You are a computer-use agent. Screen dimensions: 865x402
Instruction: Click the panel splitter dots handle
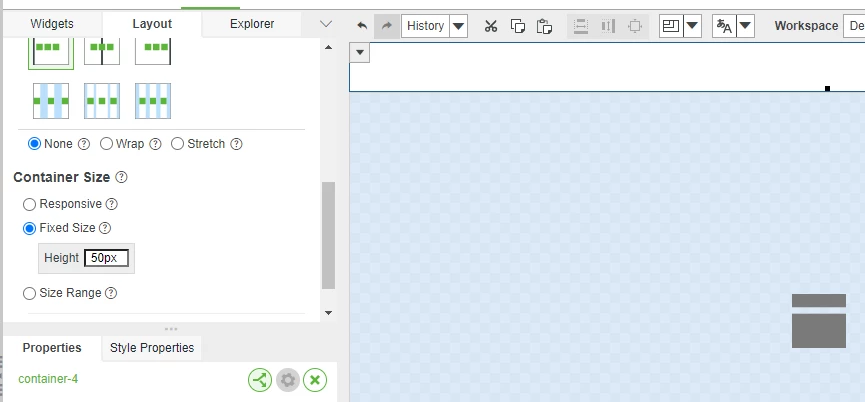point(171,329)
